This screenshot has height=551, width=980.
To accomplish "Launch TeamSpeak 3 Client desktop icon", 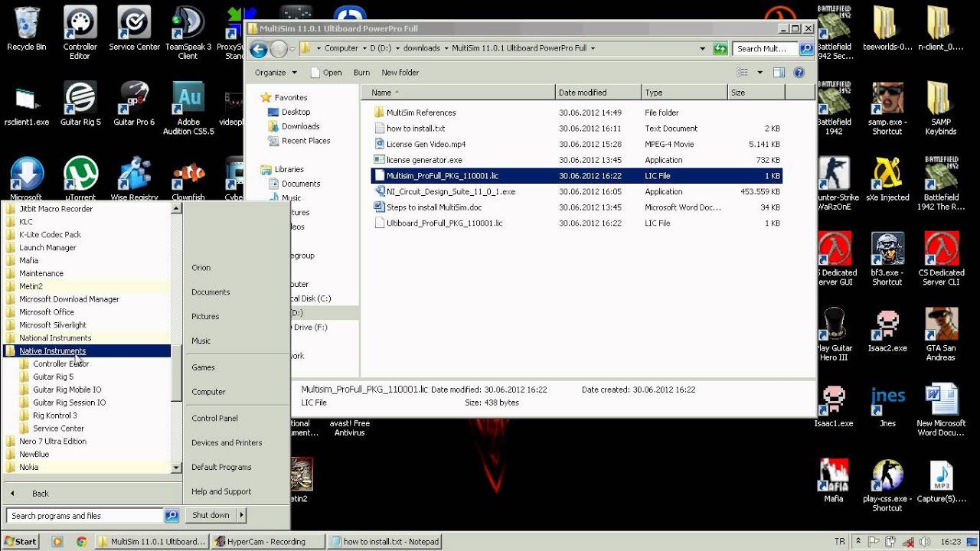I will click(x=188, y=33).
